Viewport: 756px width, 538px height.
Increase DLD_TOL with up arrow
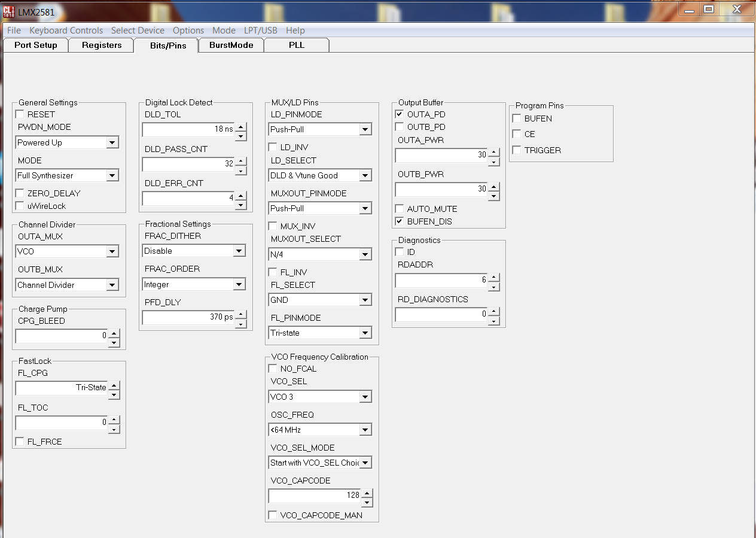tap(240, 126)
